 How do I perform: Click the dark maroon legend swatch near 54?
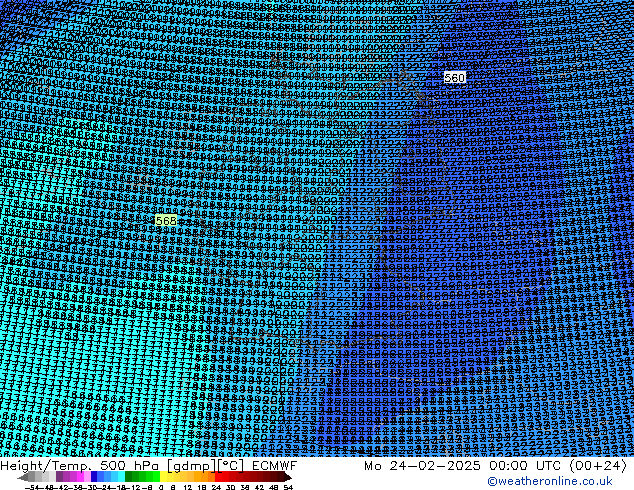click(x=281, y=476)
